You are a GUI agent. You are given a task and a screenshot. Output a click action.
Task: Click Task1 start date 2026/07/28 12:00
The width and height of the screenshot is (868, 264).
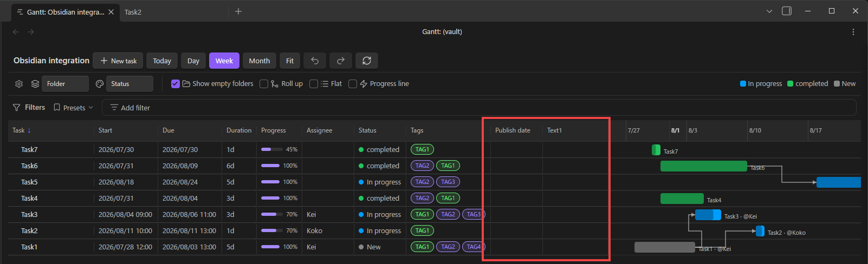coord(125,247)
